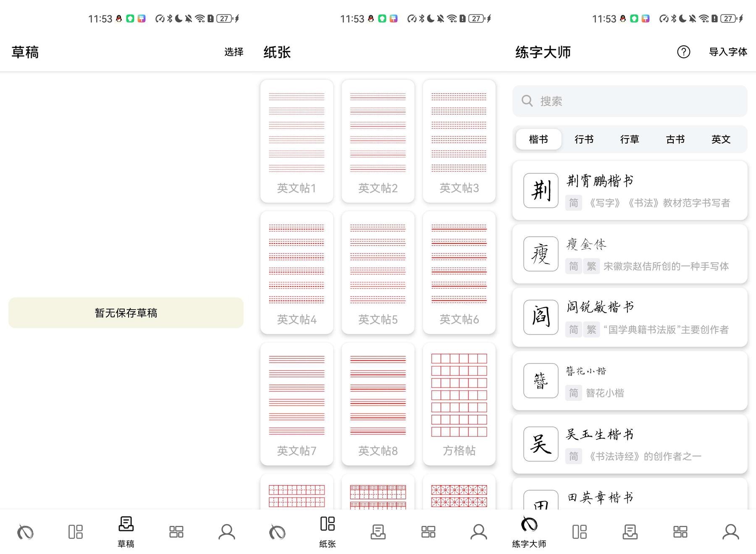
Task: Open paper layout icon in 练字大师 screen
Action: [x=580, y=532]
